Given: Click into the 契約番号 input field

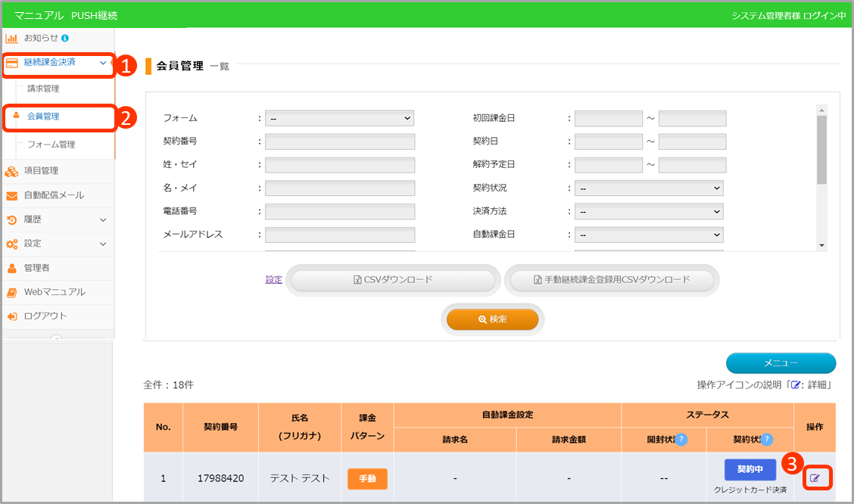Looking at the screenshot, I should pyautogui.click(x=340, y=142).
